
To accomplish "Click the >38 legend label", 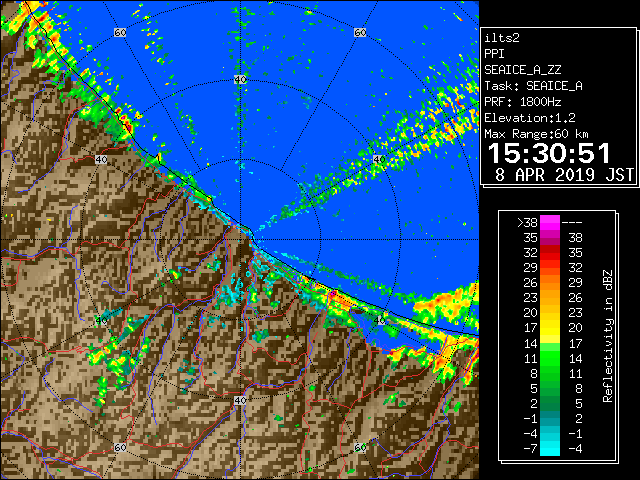I will point(527,222).
